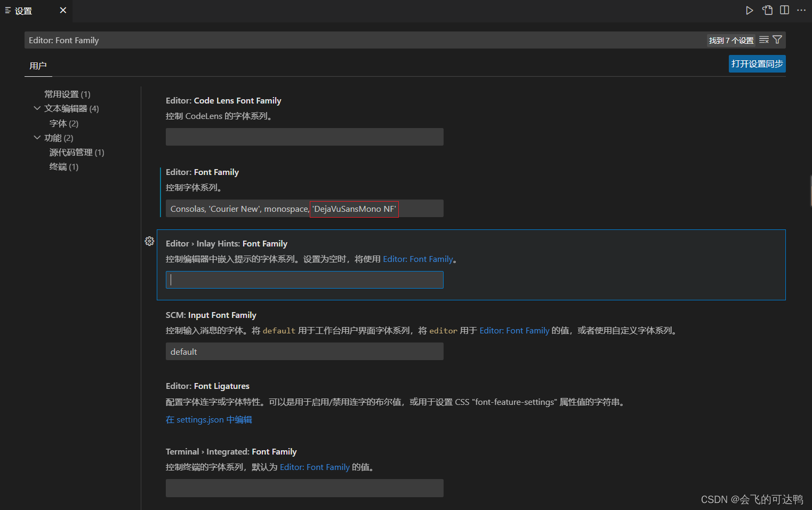Click the split editor icon
The width and height of the screenshot is (812, 510).
pyautogui.click(x=784, y=10)
